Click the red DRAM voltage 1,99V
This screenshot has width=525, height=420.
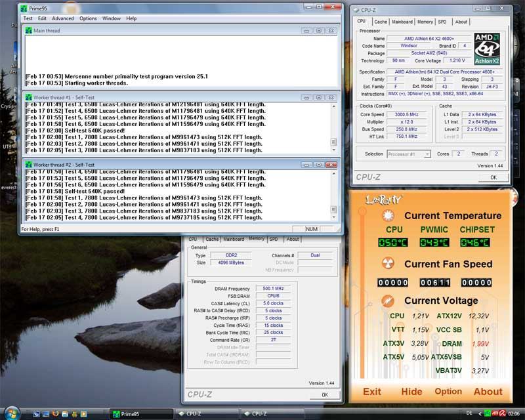click(480, 344)
